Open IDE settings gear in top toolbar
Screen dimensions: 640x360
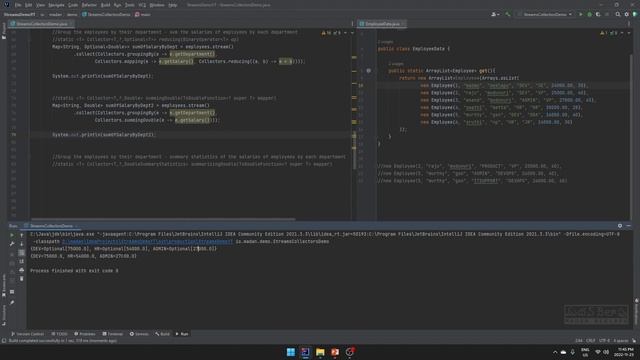pyautogui.click(x=627, y=14)
